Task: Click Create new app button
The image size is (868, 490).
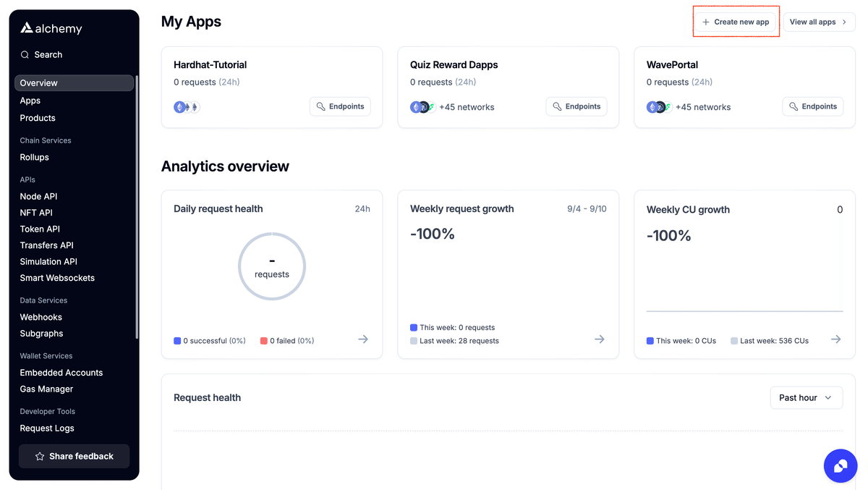Action: pyautogui.click(x=736, y=22)
